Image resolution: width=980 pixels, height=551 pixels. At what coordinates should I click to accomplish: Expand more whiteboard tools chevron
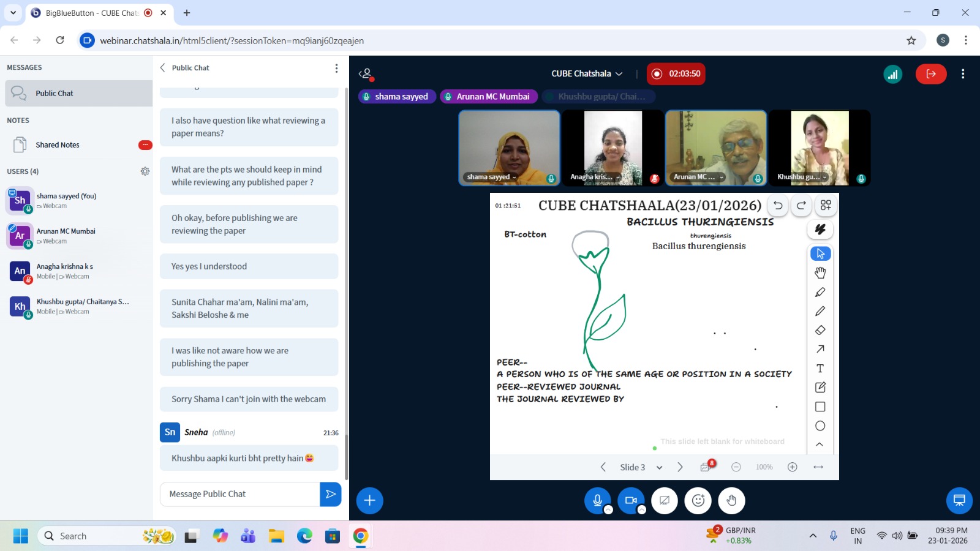[x=820, y=444]
